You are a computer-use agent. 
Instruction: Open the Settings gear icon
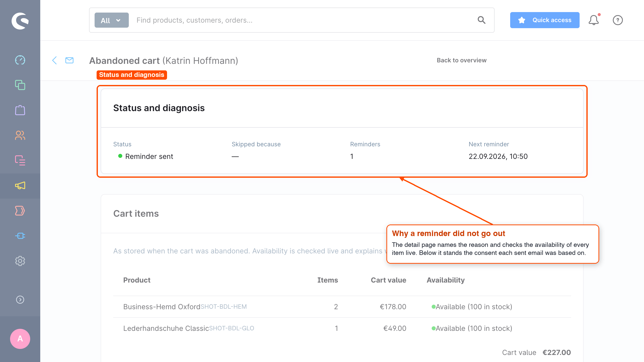[x=20, y=261]
